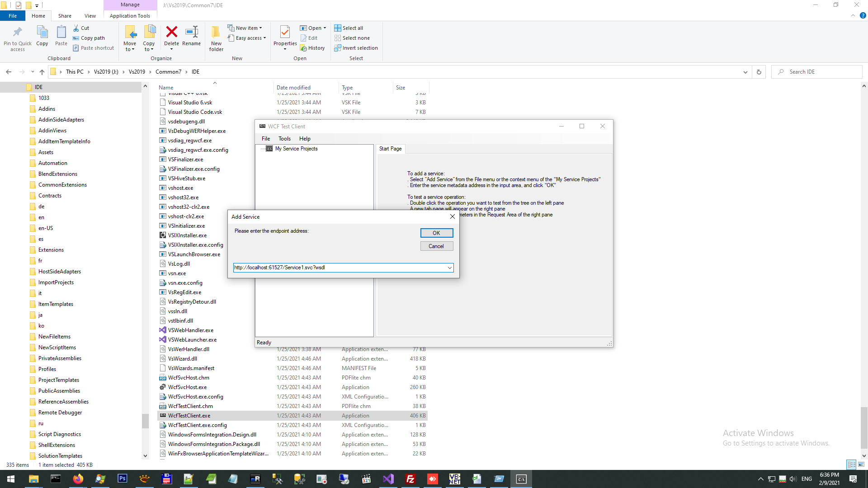Screen dimensions: 868x488
Task: Click the Paste icon in the Clipboard group
Action: click(61, 36)
